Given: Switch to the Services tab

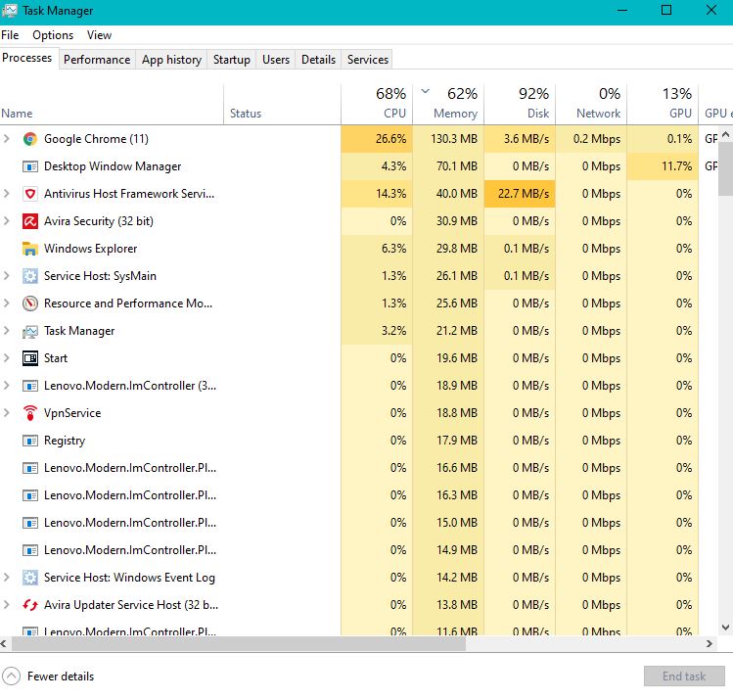Looking at the screenshot, I should tap(367, 60).
